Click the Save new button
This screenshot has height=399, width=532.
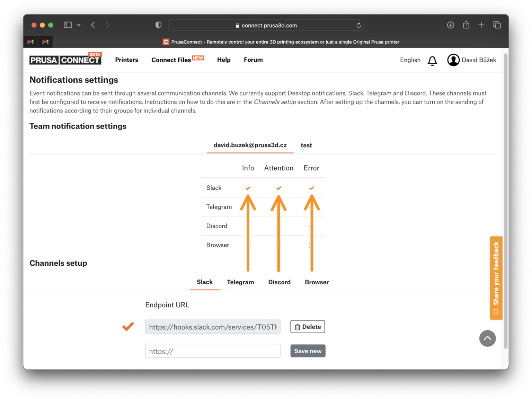click(308, 351)
